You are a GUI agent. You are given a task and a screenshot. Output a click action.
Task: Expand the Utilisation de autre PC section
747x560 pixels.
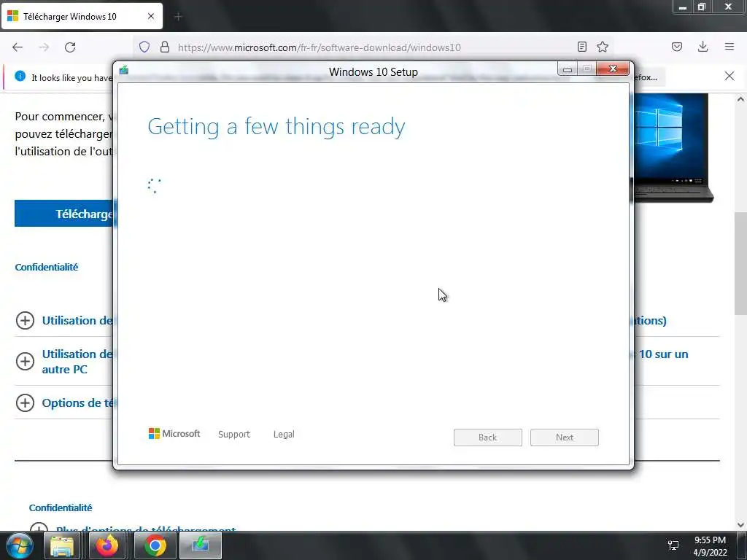[x=25, y=361]
